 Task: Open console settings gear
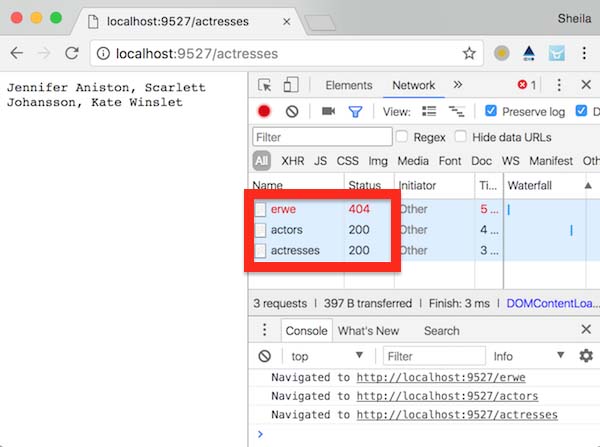pyautogui.click(x=586, y=356)
